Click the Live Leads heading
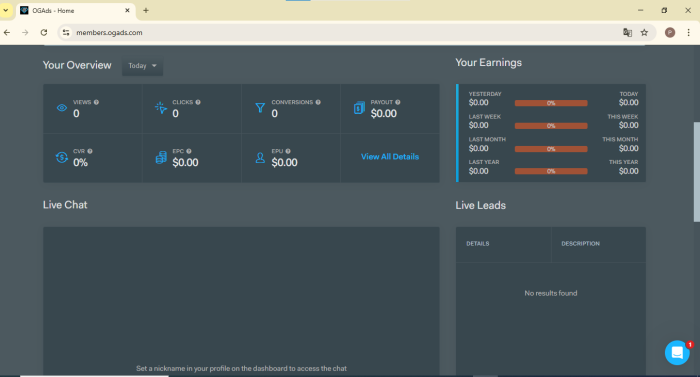700x377 pixels. click(480, 205)
